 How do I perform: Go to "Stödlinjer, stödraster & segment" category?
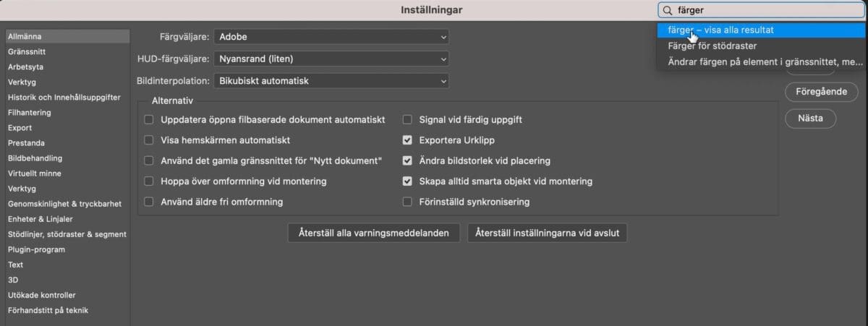(67, 234)
